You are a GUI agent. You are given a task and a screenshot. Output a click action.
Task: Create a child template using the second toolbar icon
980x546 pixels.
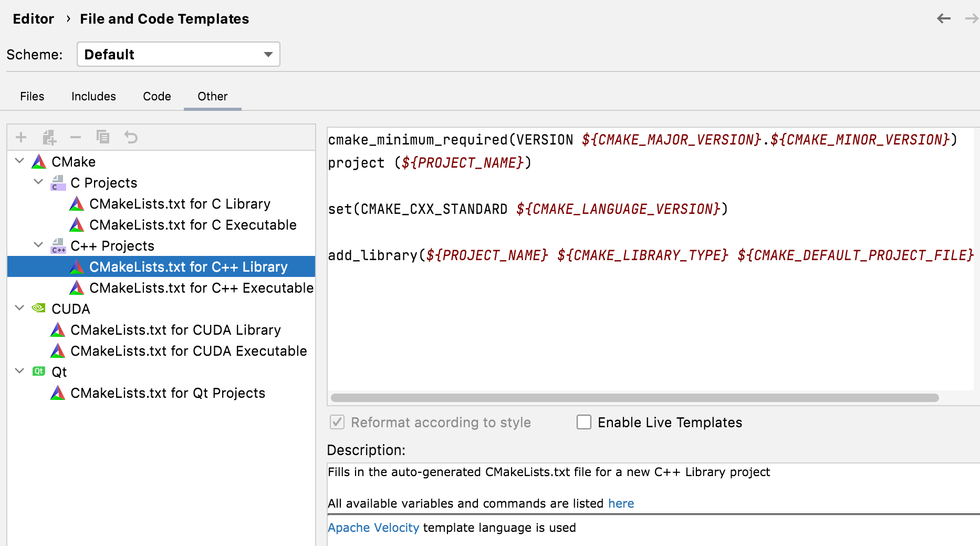pyautogui.click(x=49, y=137)
